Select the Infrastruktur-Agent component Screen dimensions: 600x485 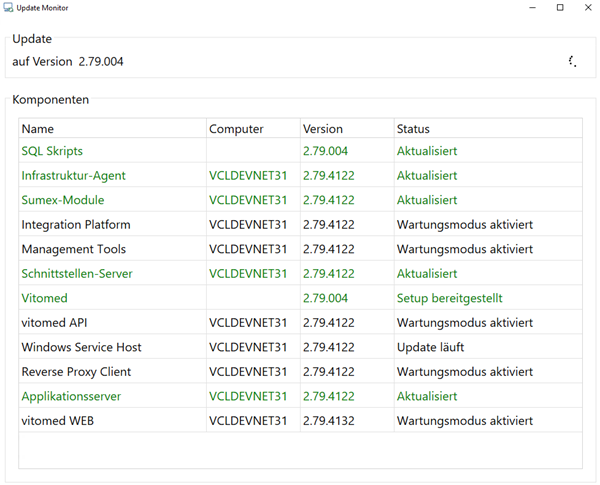[x=73, y=175]
